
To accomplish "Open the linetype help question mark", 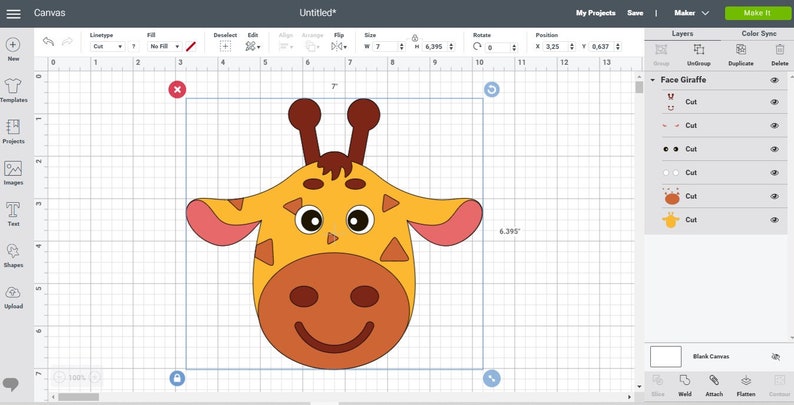I will (134, 46).
